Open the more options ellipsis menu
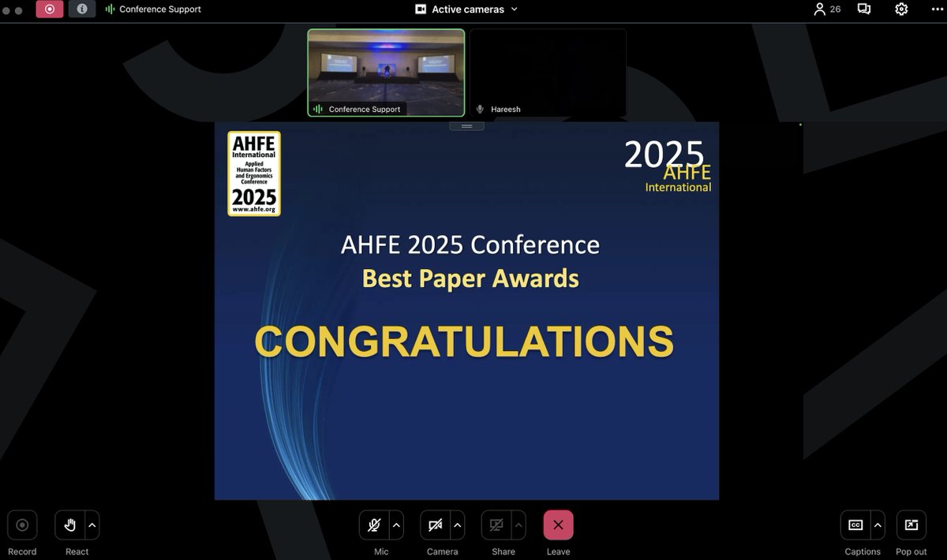Viewport: 947px width, 560px height. [938, 9]
